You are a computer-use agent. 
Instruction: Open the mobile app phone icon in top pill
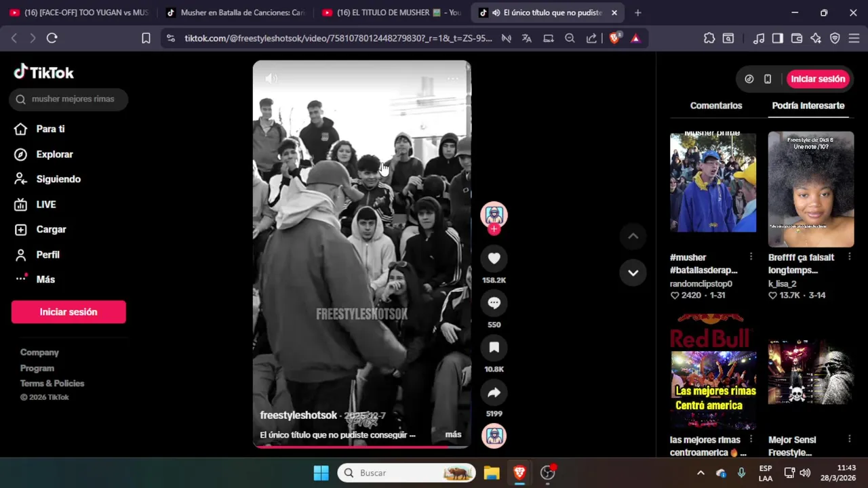tap(768, 79)
